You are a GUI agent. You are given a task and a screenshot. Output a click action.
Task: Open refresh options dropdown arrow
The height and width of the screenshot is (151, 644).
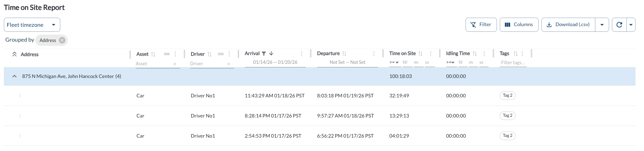[x=631, y=25]
